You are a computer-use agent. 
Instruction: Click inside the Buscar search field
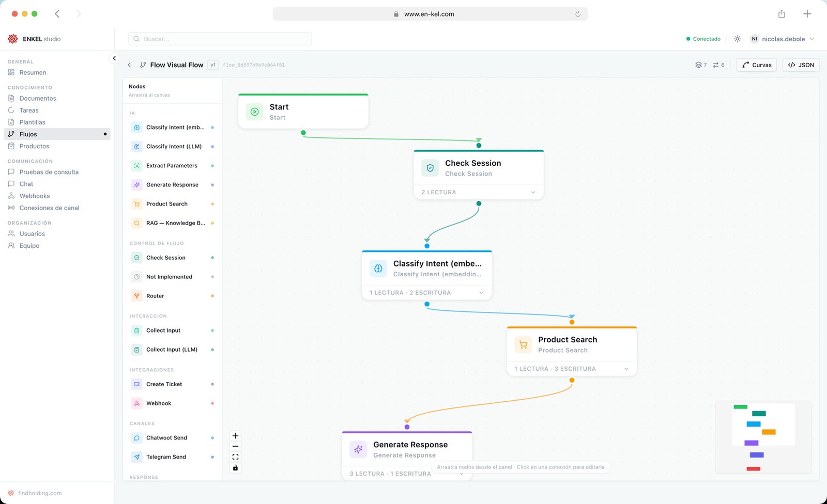click(x=220, y=39)
